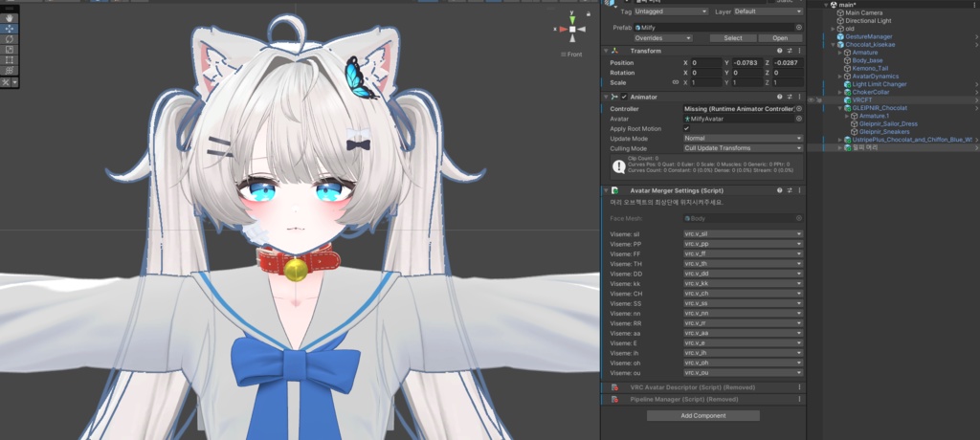Open Transform component context menu dots

coord(799,51)
